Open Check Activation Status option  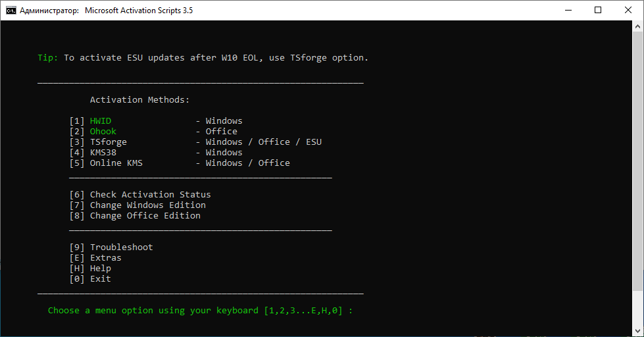(x=150, y=195)
